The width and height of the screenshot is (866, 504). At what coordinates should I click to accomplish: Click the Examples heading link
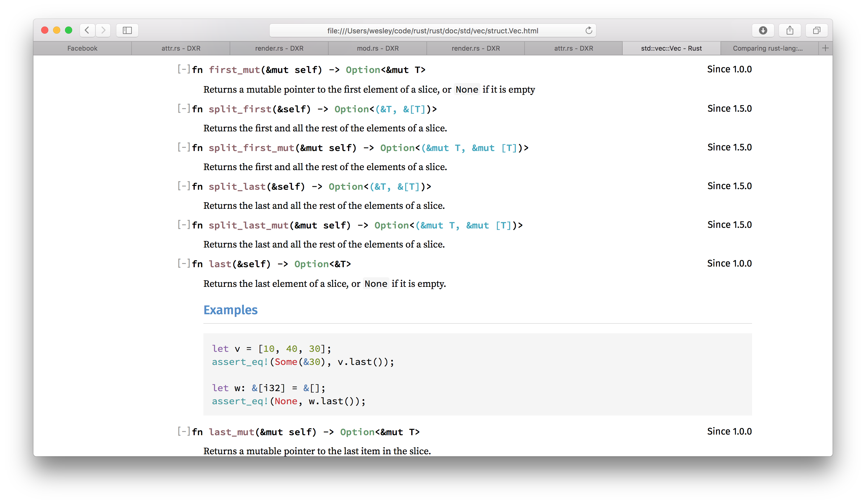pyautogui.click(x=230, y=310)
